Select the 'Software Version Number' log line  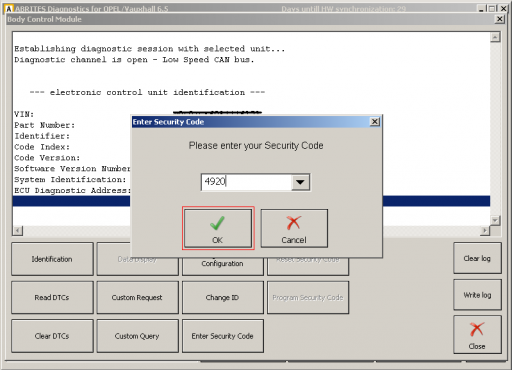tap(72, 169)
